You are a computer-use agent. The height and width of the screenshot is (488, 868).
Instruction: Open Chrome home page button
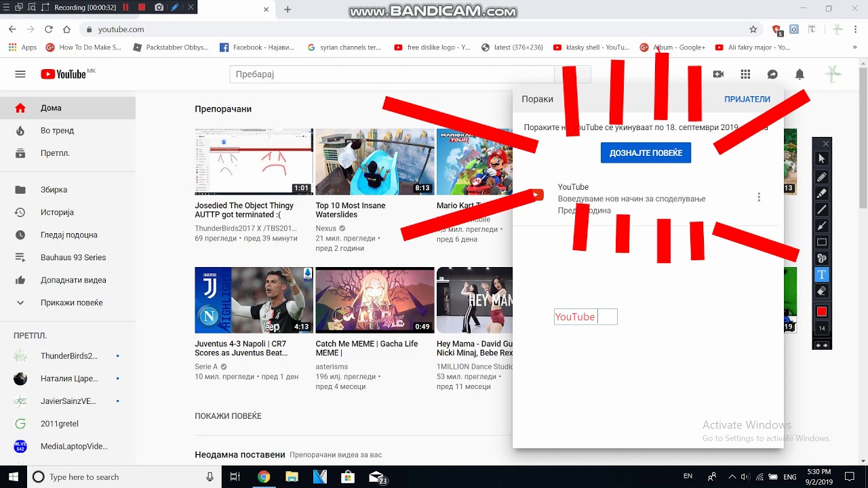click(x=66, y=29)
